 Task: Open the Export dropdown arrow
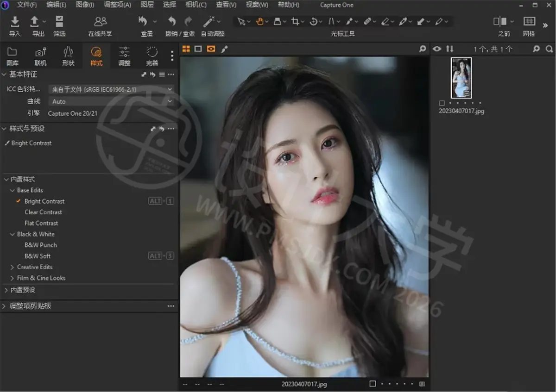[44, 21]
